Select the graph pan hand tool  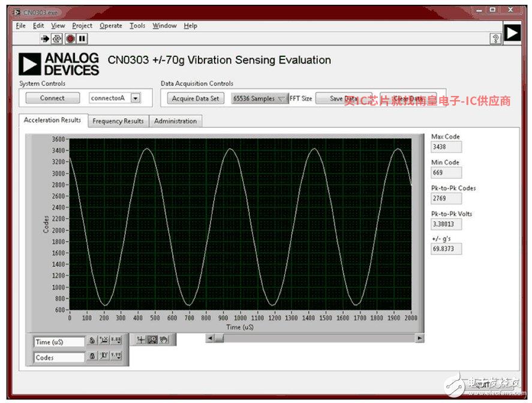pos(164,339)
